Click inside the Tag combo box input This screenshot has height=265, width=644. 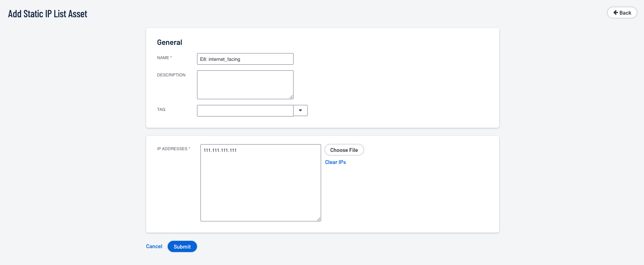(245, 110)
